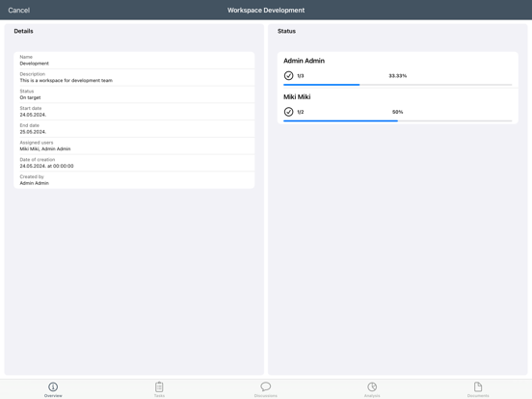Click Miki Miki's checkmark circle icon

point(288,112)
